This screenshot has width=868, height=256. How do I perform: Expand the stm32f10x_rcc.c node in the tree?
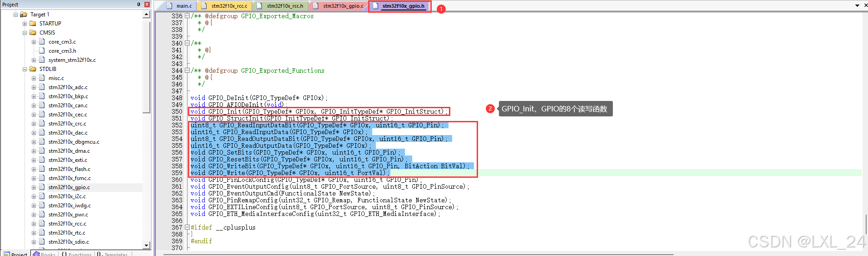34,224
